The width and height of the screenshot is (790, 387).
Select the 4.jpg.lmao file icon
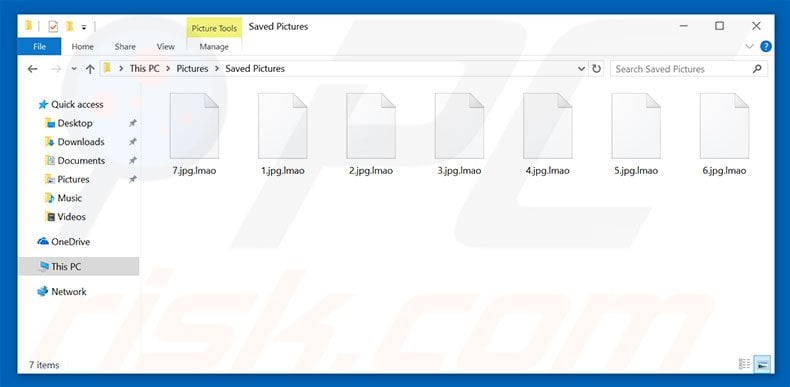(548, 126)
